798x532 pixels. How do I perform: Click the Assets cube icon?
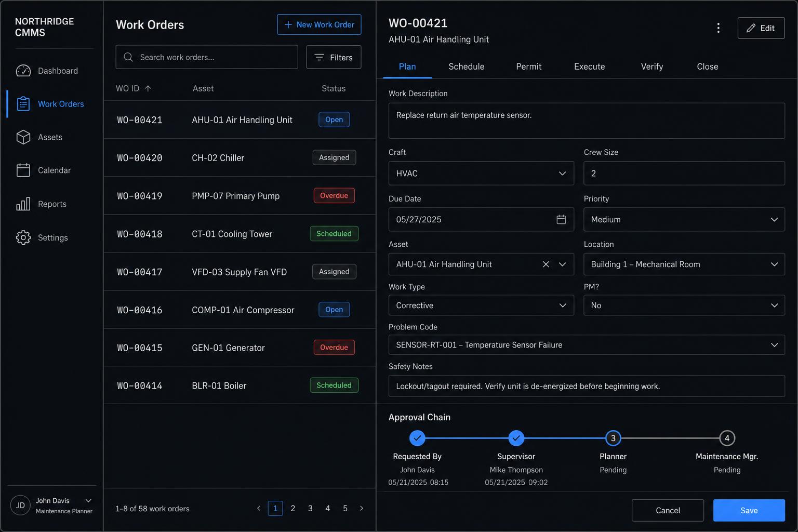click(23, 137)
